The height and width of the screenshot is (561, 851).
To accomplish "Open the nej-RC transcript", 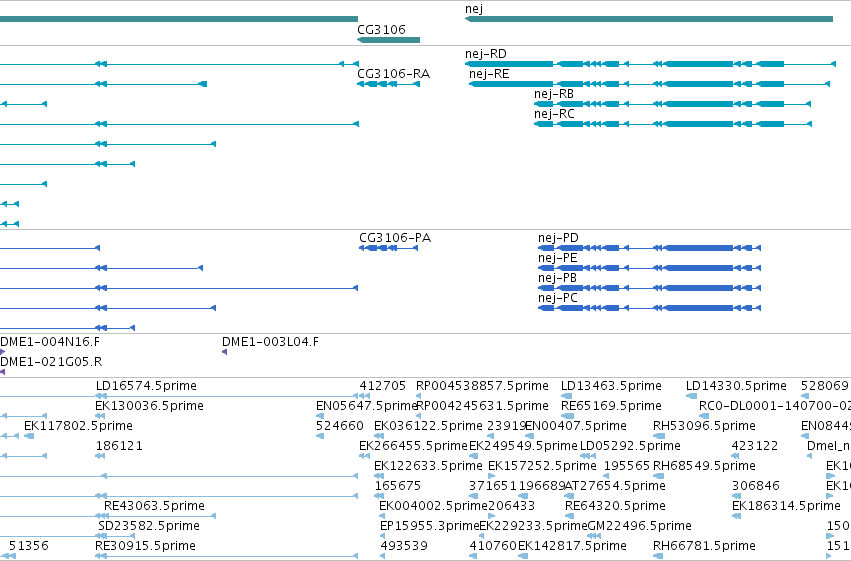I will pyautogui.click(x=673, y=124).
